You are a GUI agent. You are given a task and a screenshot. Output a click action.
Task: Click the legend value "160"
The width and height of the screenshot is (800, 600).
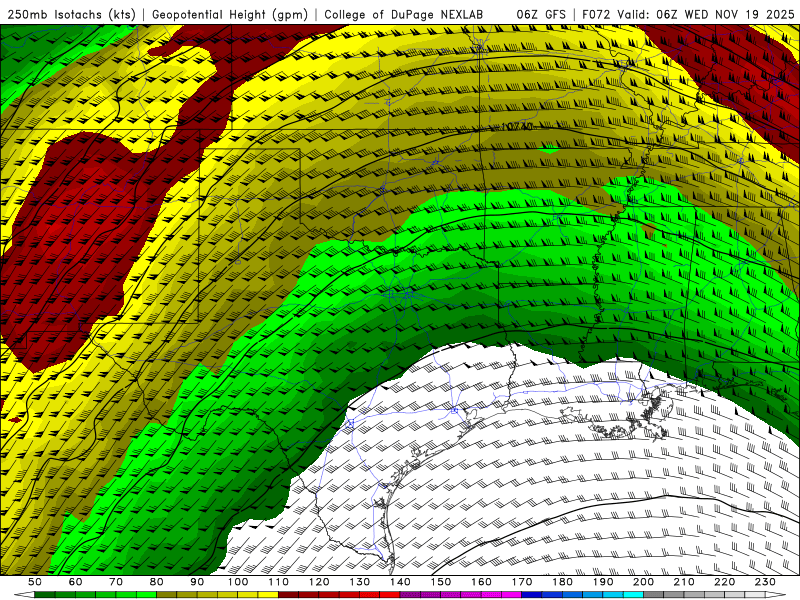pos(481,582)
